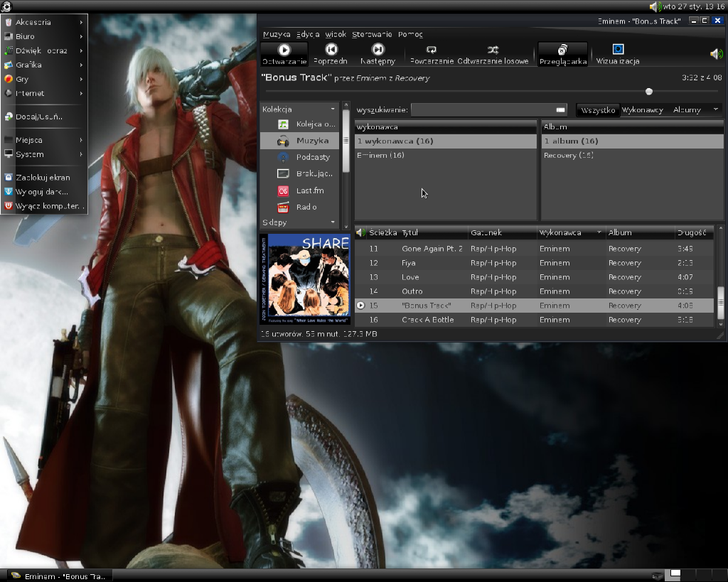Open the Edycja menu

(x=307, y=34)
